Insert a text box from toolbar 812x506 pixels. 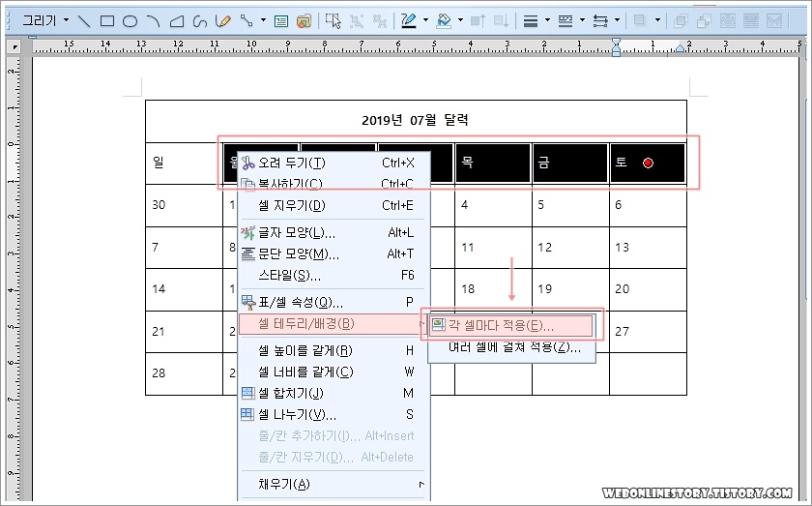pos(281,21)
